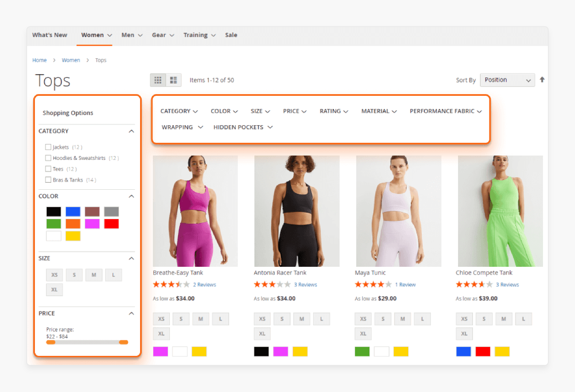Select the compact list view icon

[174, 80]
